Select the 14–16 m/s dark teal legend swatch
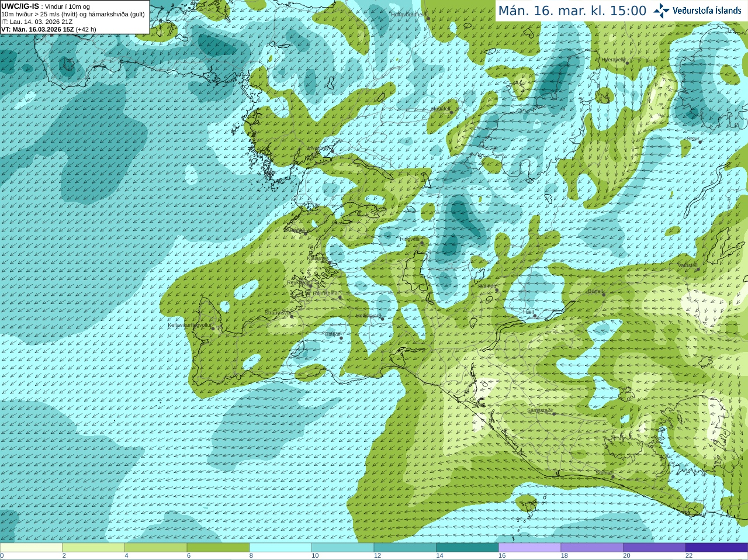 [467, 548]
